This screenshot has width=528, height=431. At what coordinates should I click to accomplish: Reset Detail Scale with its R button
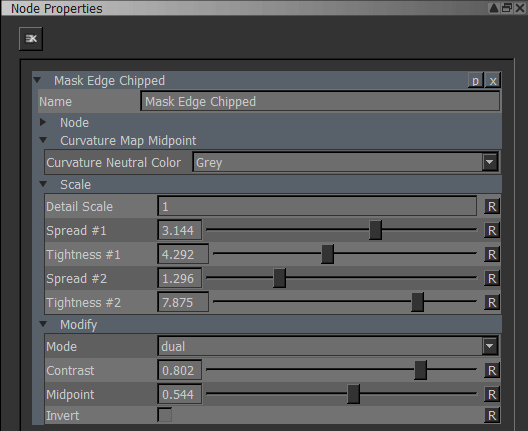(x=492, y=206)
